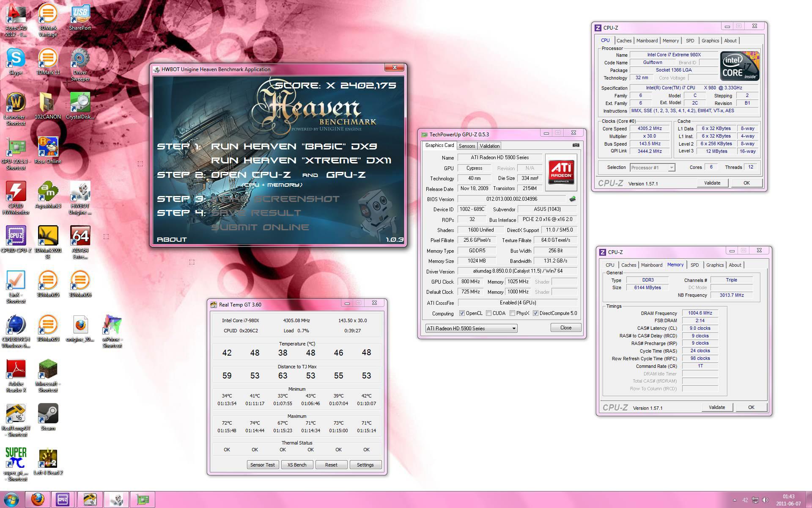Click the DRAM Frequency value in CPU-Z Memory
The image size is (812, 508).
coord(700,313)
